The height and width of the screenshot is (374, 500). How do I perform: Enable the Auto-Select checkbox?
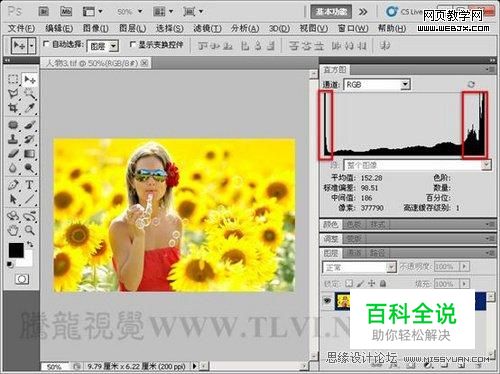tap(46, 44)
